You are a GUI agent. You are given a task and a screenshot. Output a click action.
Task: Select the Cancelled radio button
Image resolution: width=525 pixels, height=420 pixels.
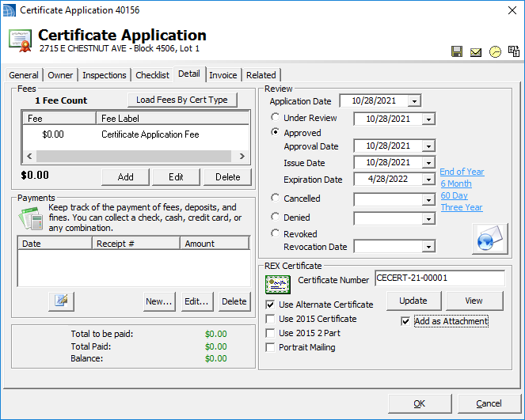point(275,198)
